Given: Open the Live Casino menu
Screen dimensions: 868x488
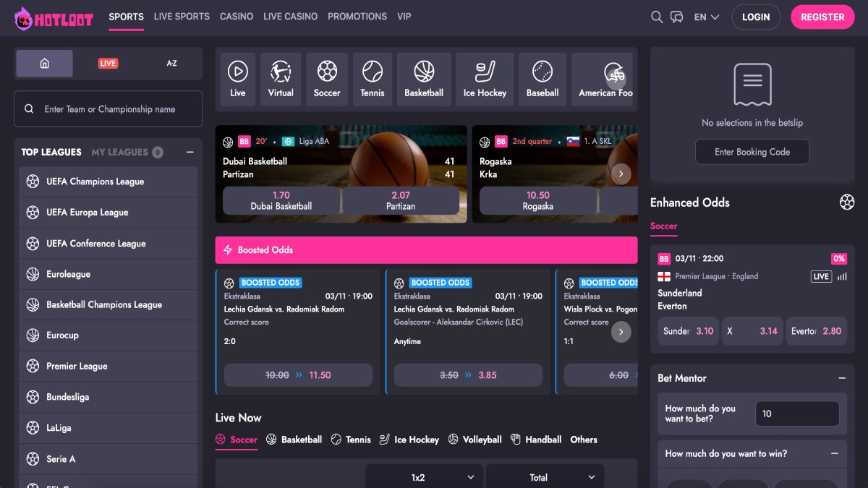Looking at the screenshot, I should (290, 16).
